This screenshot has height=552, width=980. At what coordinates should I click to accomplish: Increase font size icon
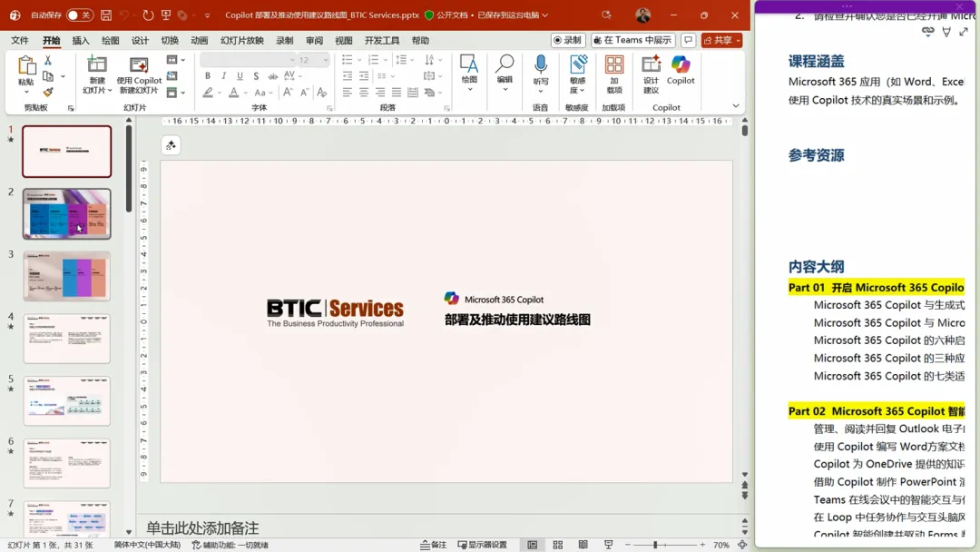coord(288,93)
